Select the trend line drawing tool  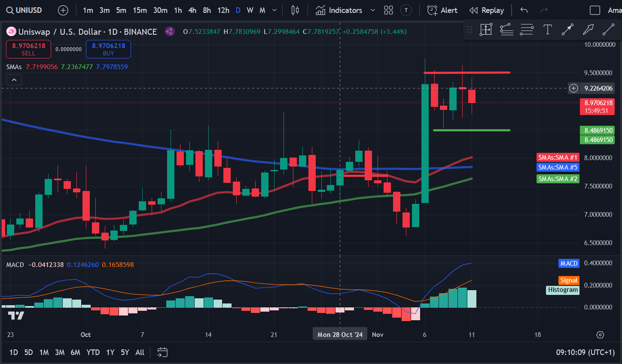point(608,30)
